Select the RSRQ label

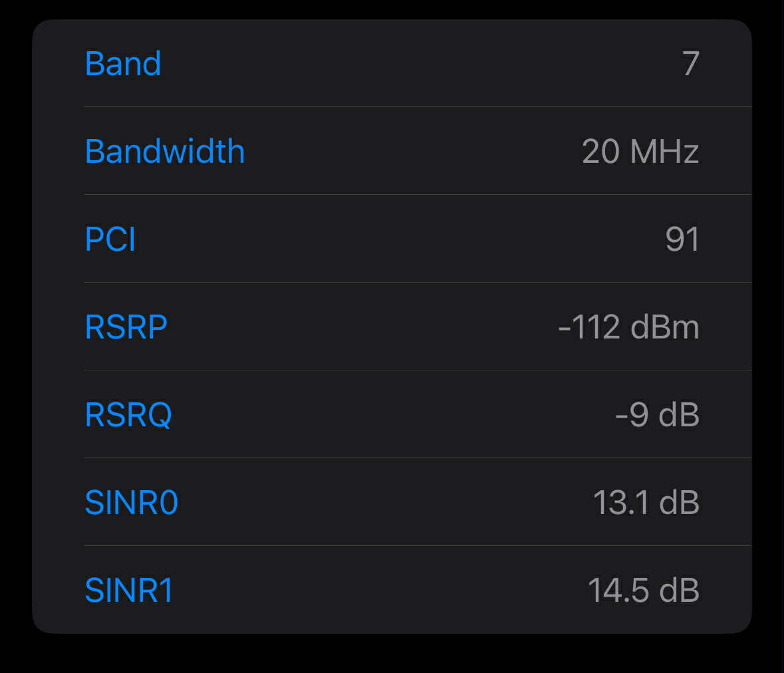pyautogui.click(x=128, y=415)
